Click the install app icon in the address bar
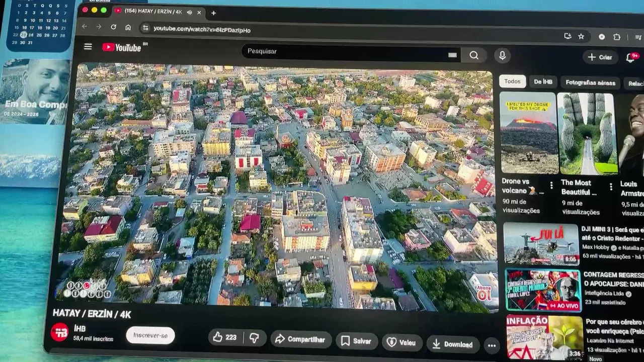Viewport: 644px width, 362px height. (x=568, y=36)
